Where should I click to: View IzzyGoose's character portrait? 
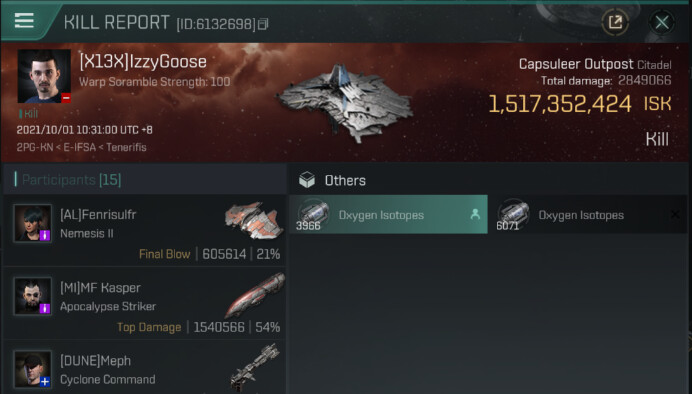(x=44, y=76)
